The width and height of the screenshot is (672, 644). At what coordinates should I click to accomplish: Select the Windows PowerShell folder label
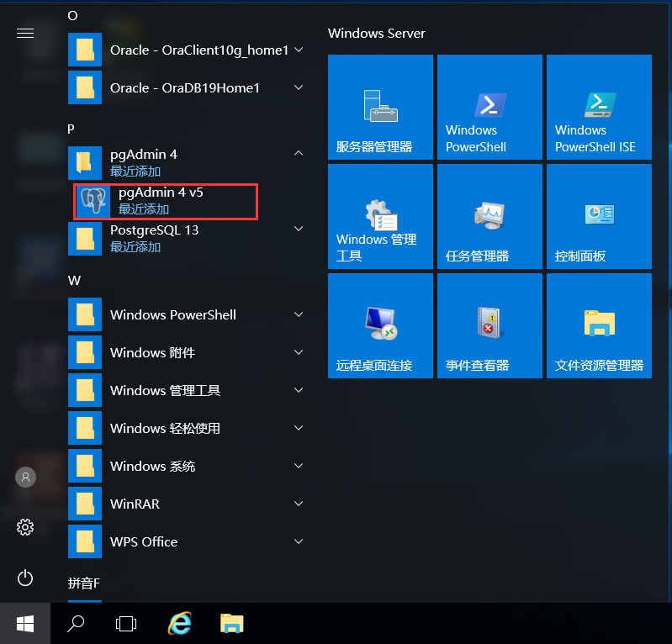173,315
